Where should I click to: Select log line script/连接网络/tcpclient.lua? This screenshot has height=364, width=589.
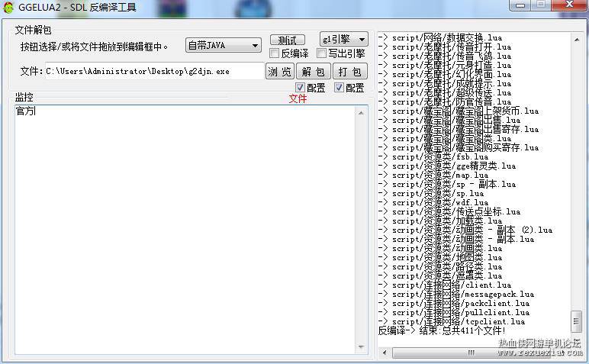click(452, 322)
